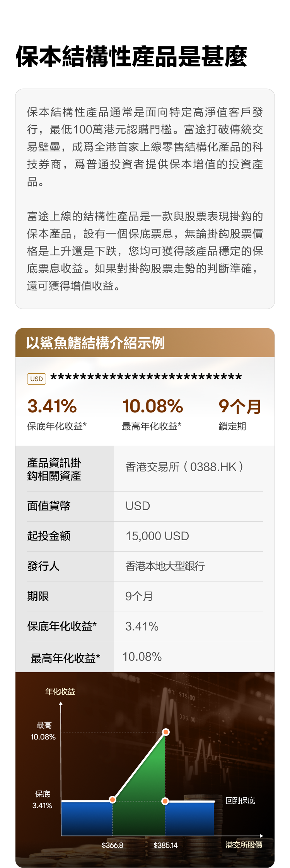Image resolution: width=290 pixels, height=868 pixels.
Task: Click the $385.14 price label on axis
Action: coord(165,845)
